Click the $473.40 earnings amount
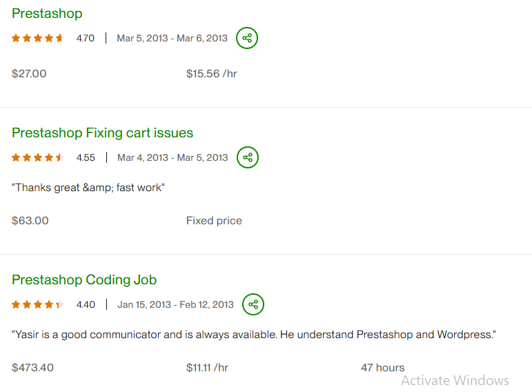Viewport: 532px width, 392px height. 32,367
